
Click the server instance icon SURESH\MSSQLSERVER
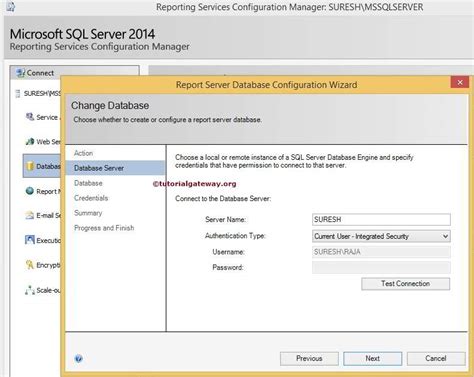click(18, 93)
